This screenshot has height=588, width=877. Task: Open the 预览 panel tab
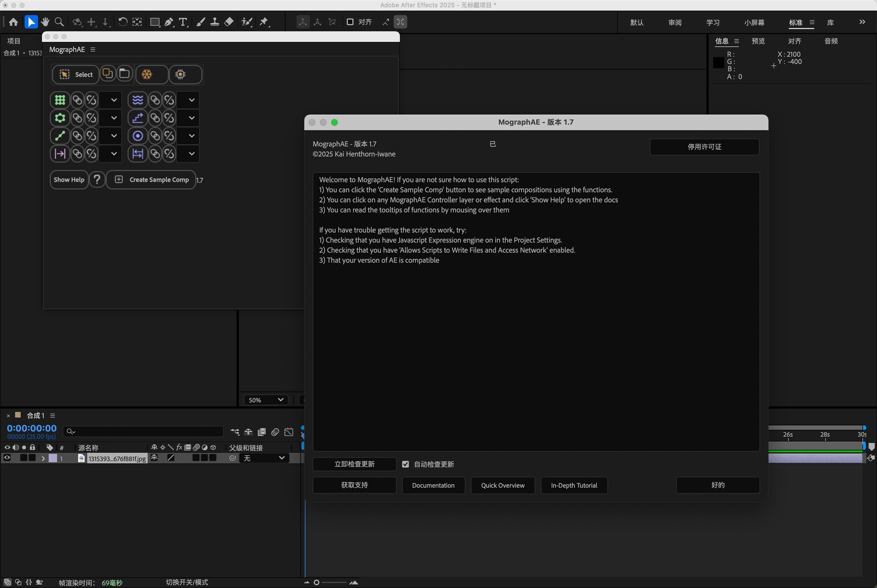point(758,41)
